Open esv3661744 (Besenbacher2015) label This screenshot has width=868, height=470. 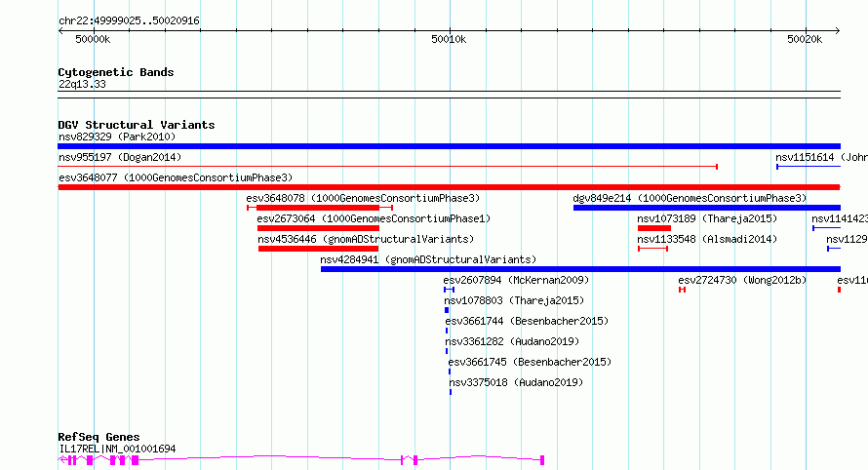pyautogui.click(x=527, y=321)
